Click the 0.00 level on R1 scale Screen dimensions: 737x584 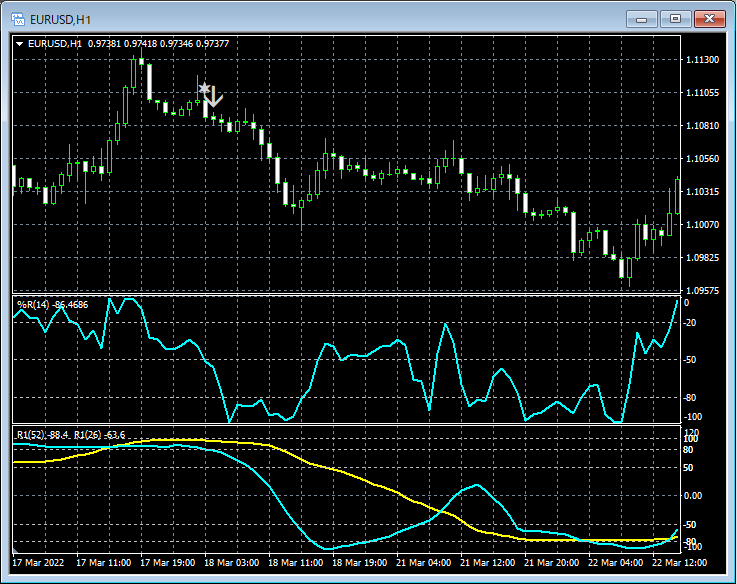695,496
